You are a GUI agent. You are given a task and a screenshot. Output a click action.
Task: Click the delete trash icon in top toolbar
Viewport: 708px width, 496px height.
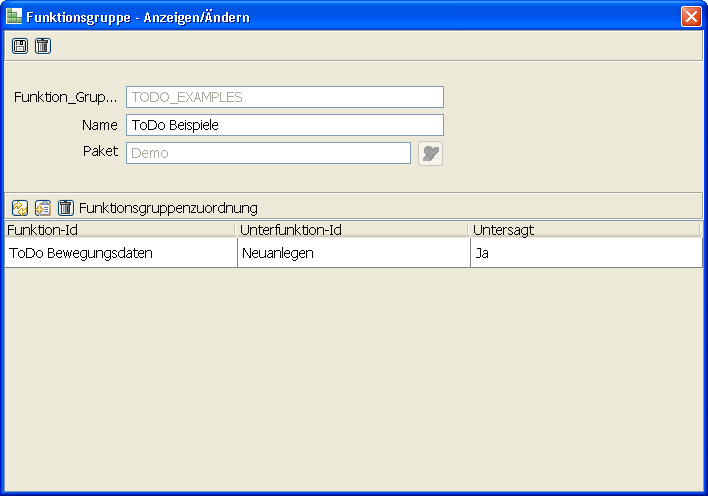(42, 46)
